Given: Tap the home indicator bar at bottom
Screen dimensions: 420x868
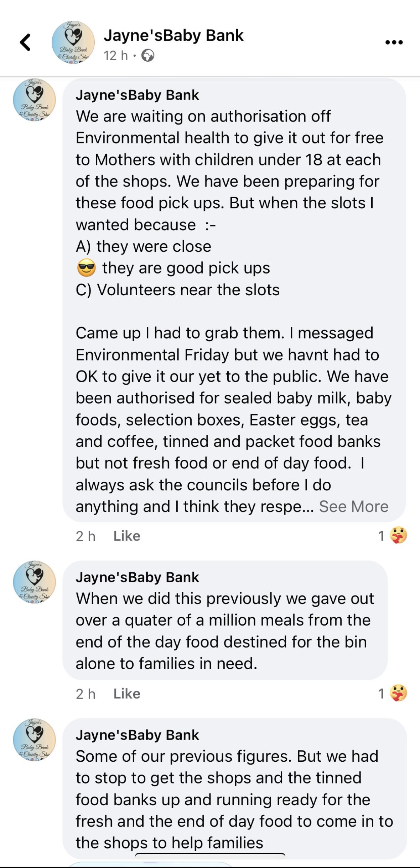Looking at the screenshot, I should pos(210,854).
